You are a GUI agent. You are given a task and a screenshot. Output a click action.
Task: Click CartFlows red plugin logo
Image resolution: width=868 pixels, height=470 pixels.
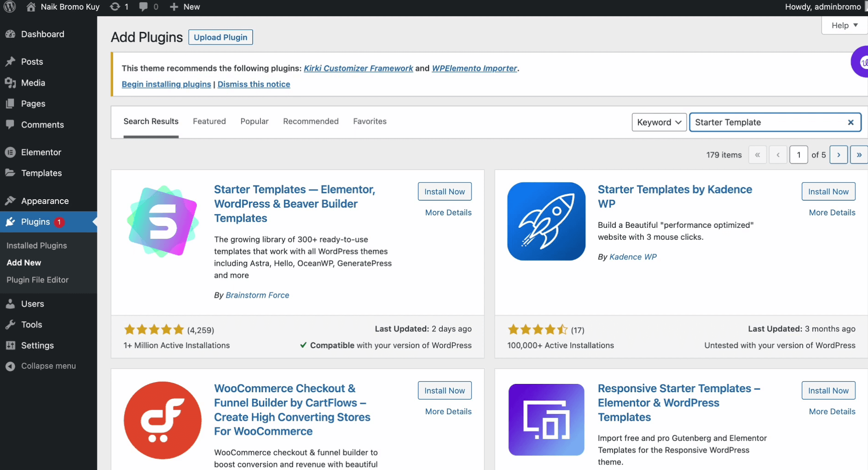pyautogui.click(x=162, y=420)
